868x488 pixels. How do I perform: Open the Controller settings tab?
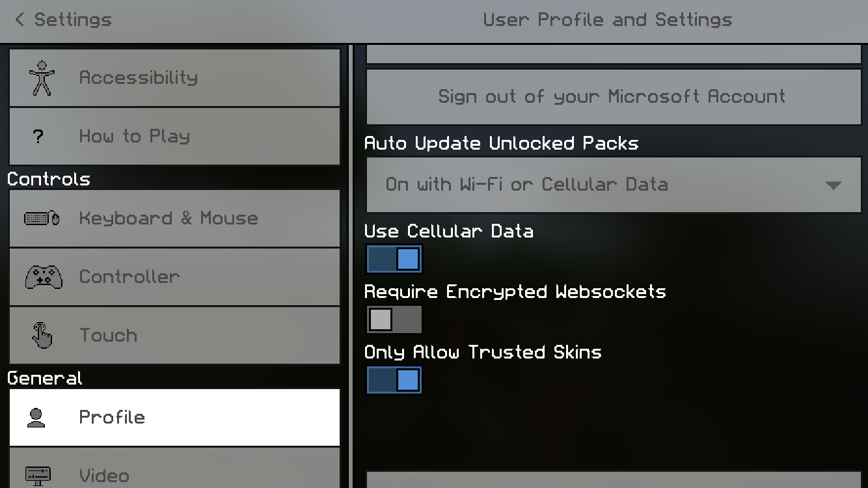coord(174,277)
